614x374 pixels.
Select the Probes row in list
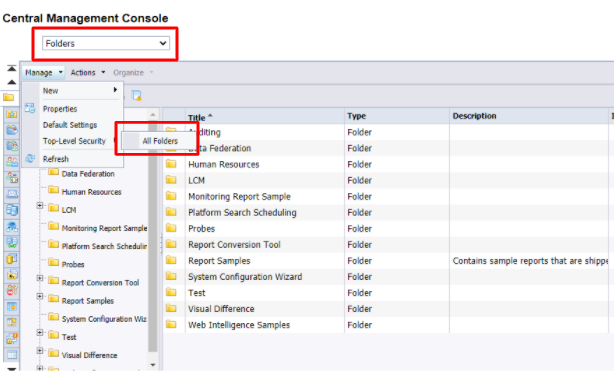click(x=388, y=229)
